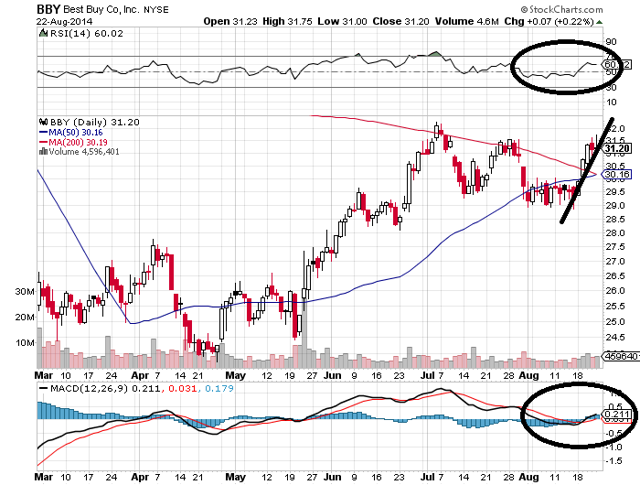The height and width of the screenshot is (485, 640).
Task: Click Jun on the axis below volume bars
Action: [x=332, y=375]
